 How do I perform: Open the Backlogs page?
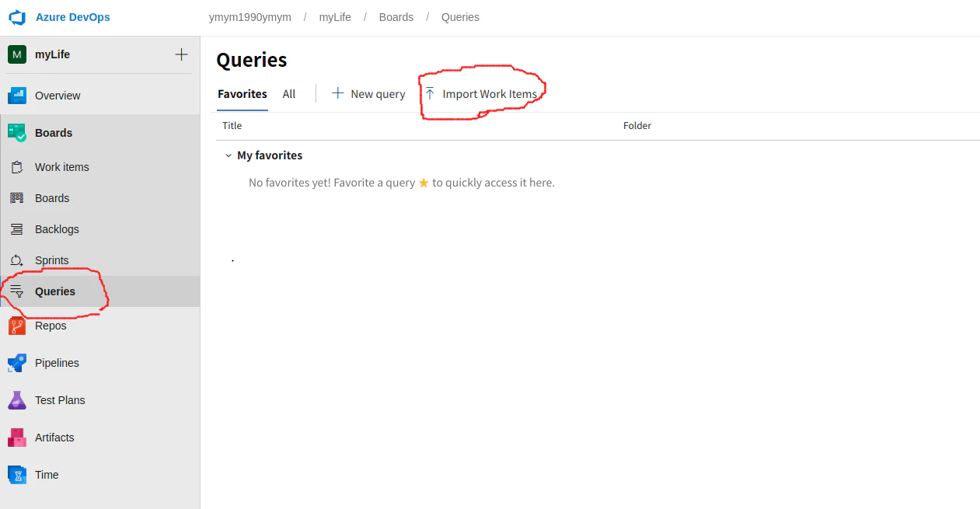coord(57,229)
